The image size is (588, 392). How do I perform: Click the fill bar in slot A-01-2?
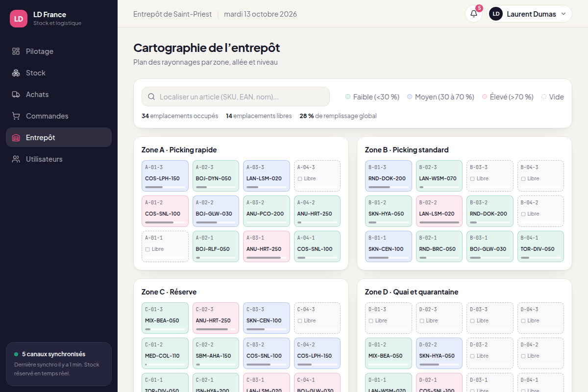165,222
